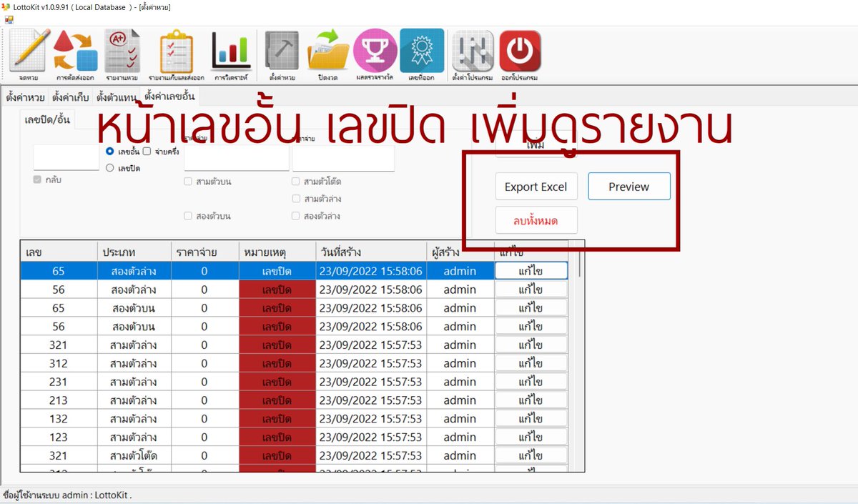Screen dimensions: 858x504
Task: Select number cell 123 in the table
Action: point(59,437)
